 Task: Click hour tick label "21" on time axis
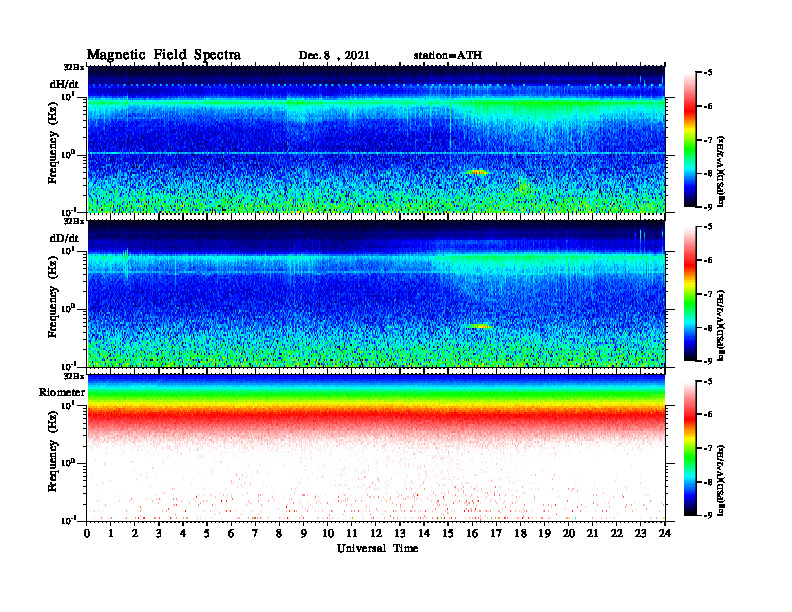(592, 533)
